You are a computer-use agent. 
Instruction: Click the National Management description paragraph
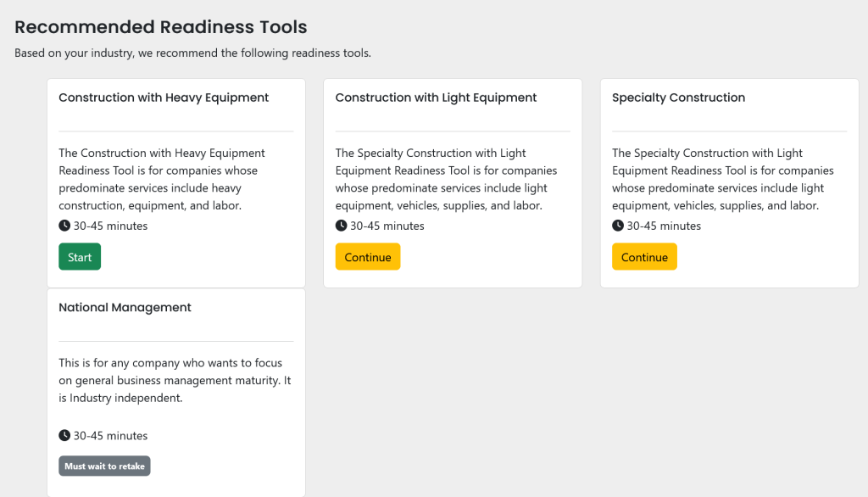tap(175, 380)
